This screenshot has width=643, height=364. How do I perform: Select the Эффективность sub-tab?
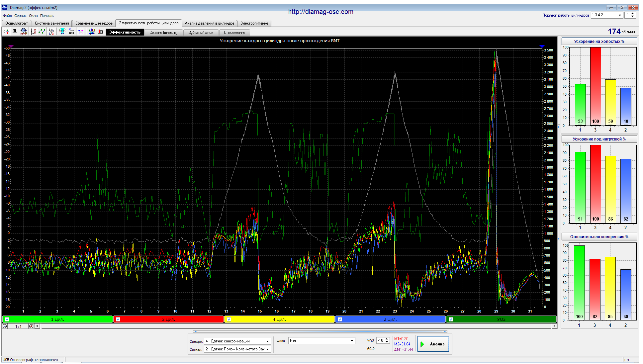coord(125,32)
